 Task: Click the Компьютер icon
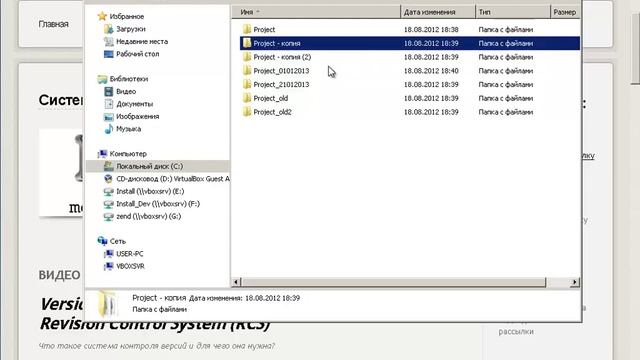pos(102,154)
